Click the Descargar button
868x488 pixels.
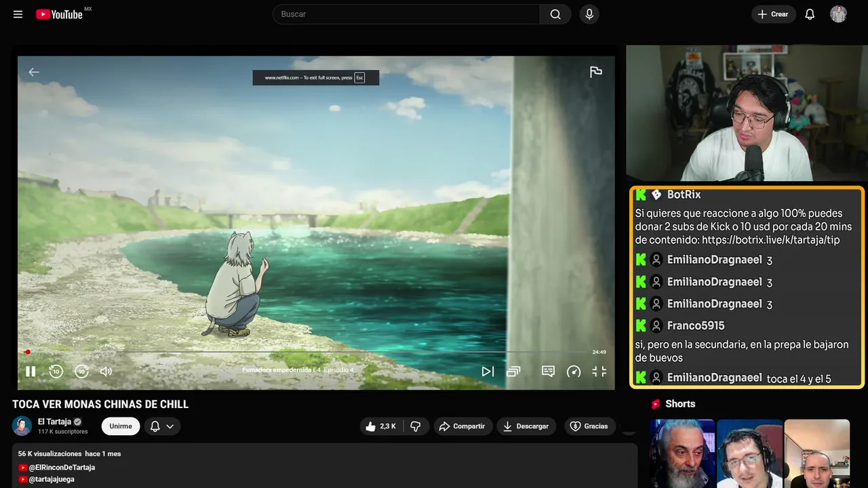526,426
